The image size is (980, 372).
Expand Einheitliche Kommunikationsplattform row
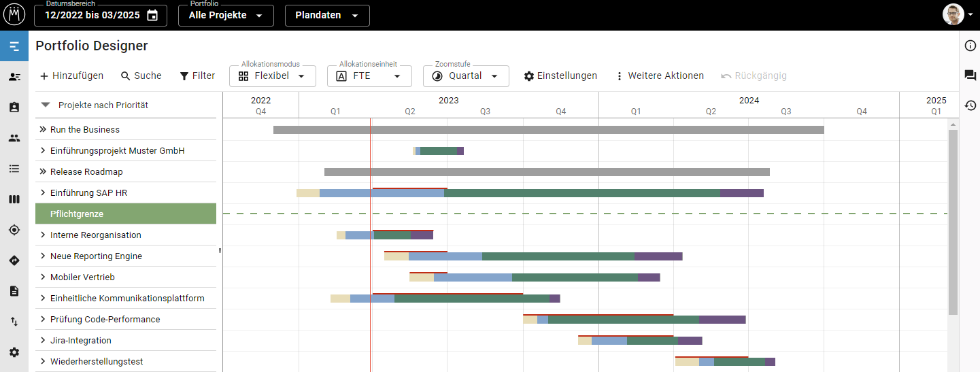[43, 298]
